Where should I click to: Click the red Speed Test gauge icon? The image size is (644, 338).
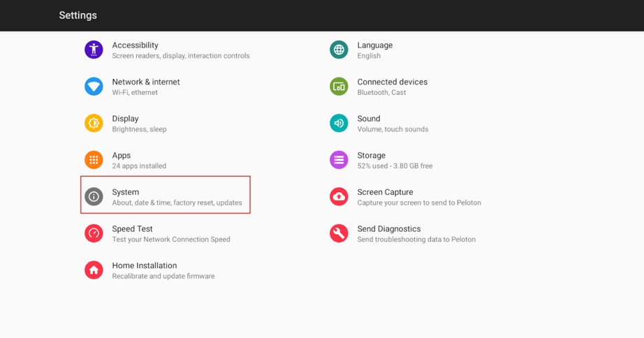(94, 233)
